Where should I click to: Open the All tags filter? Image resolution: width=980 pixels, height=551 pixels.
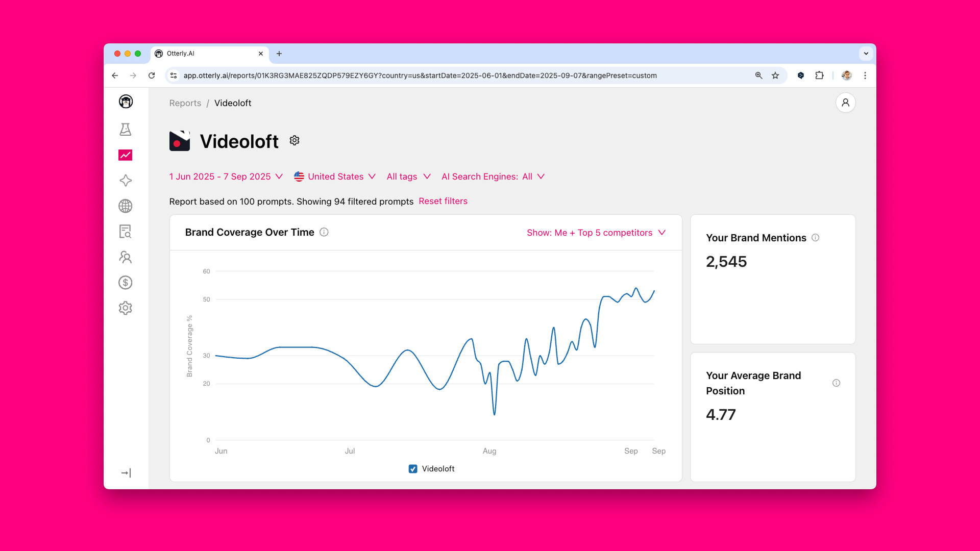click(408, 177)
